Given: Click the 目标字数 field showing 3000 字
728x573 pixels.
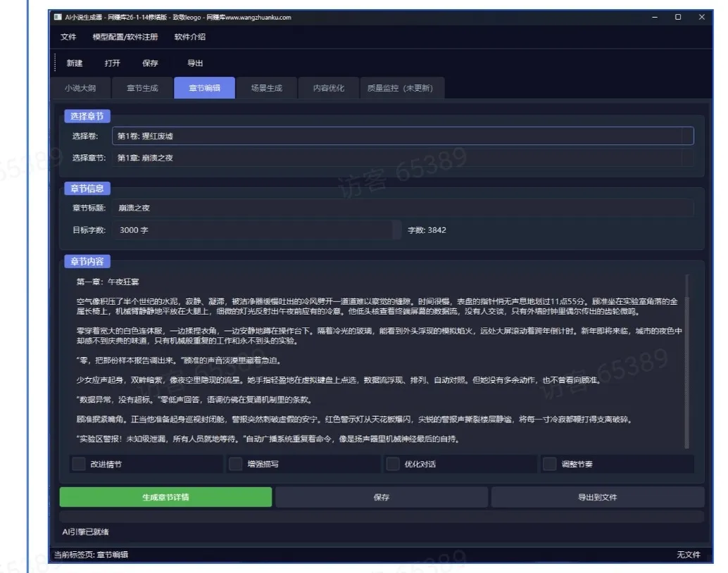Looking at the screenshot, I should click(x=257, y=230).
